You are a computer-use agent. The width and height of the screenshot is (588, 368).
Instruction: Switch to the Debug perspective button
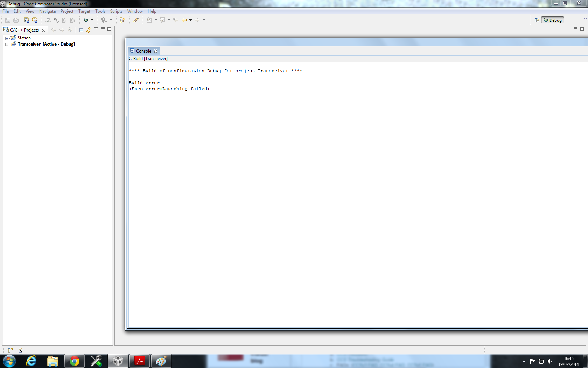tap(553, 20)
